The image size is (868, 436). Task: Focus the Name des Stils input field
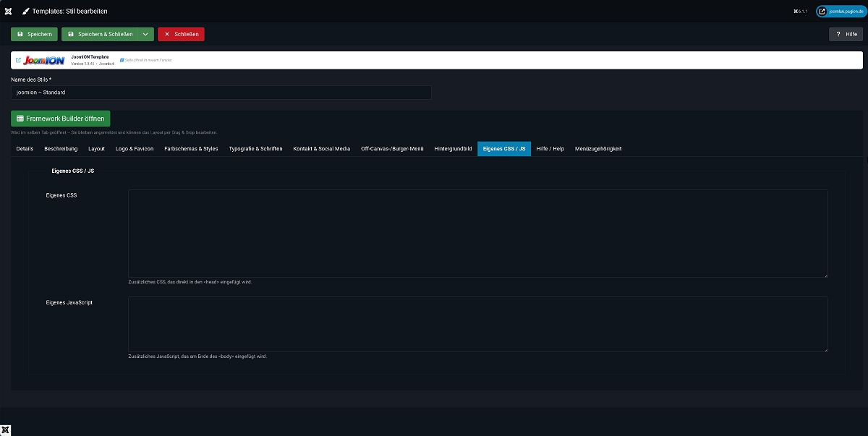tap(221, 93)
